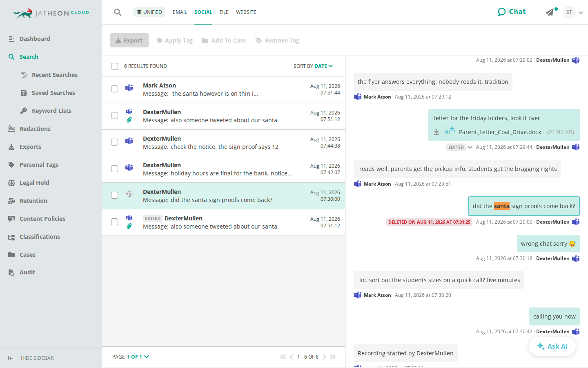Open the 'did the santa sign proofs' chat bubble
The image size is (588, 368).
coord(524,206)
